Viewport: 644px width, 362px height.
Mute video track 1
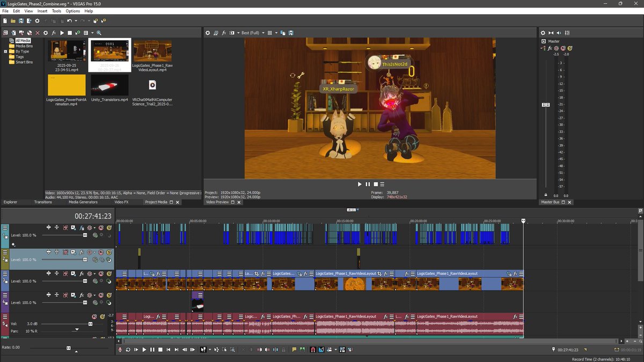click(101, 227)
